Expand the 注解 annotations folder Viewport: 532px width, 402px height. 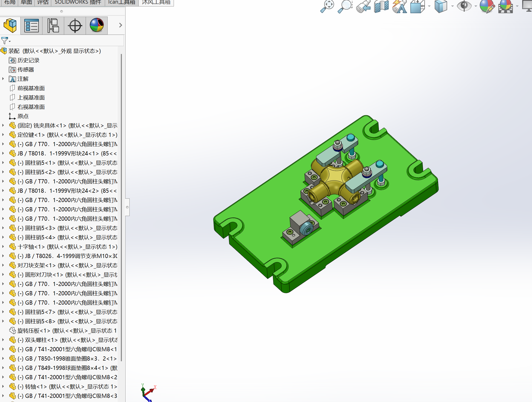(3, 79)
